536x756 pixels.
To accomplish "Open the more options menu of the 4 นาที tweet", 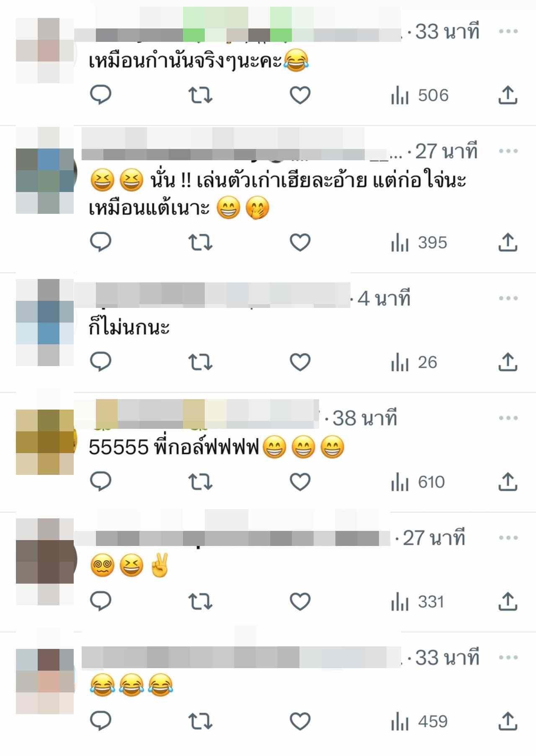I will tap(508, 298).
